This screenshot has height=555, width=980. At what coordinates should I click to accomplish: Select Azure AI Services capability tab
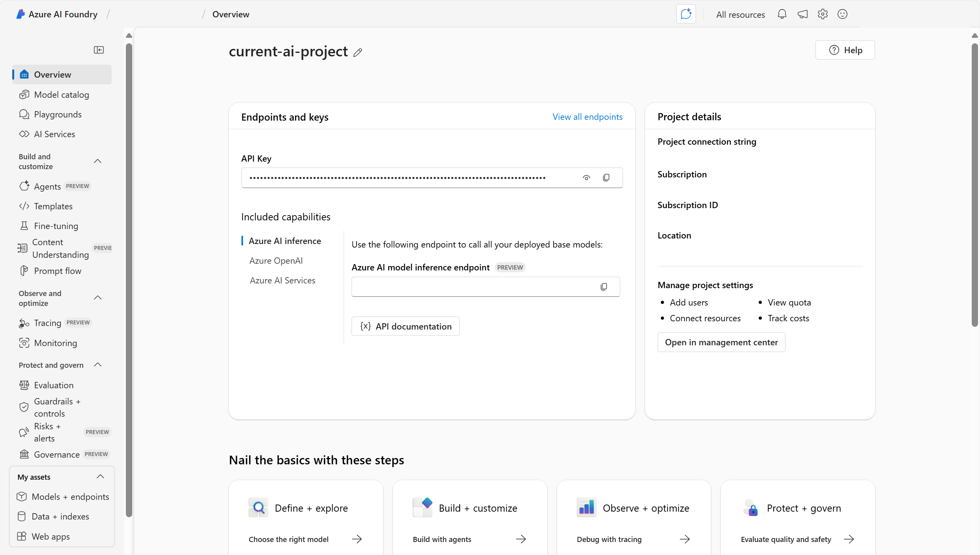tap(282, 280)
